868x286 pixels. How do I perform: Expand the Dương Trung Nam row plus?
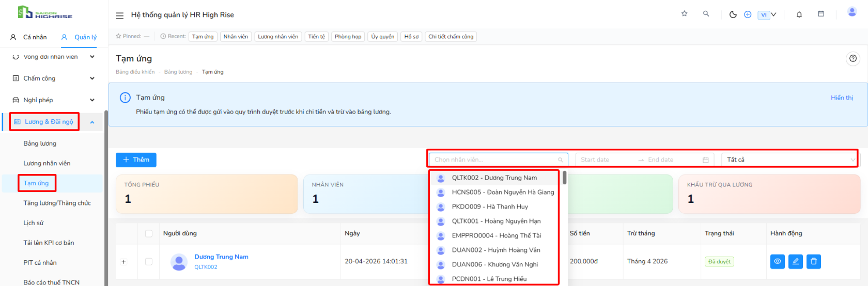coord(123,262)
